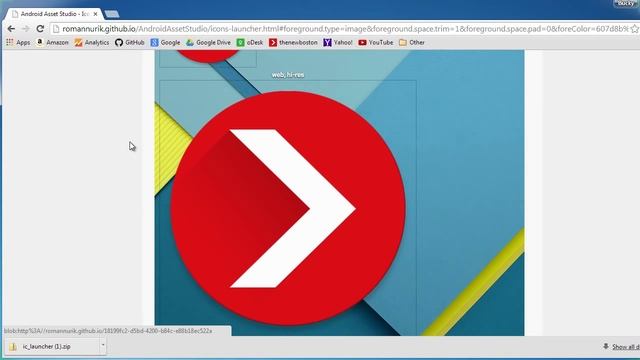Click Show all downloads link
Viewport: 640px width, 360px height.
(625, 347)
